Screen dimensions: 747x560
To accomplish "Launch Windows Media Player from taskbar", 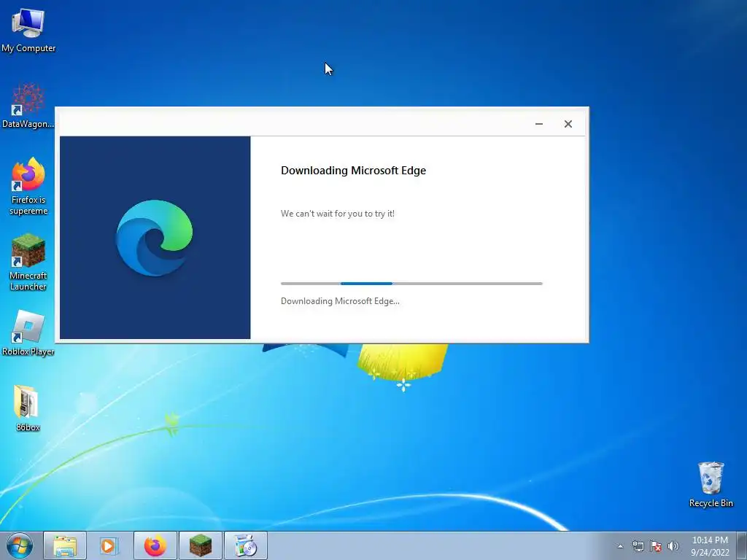I will 109,545.
